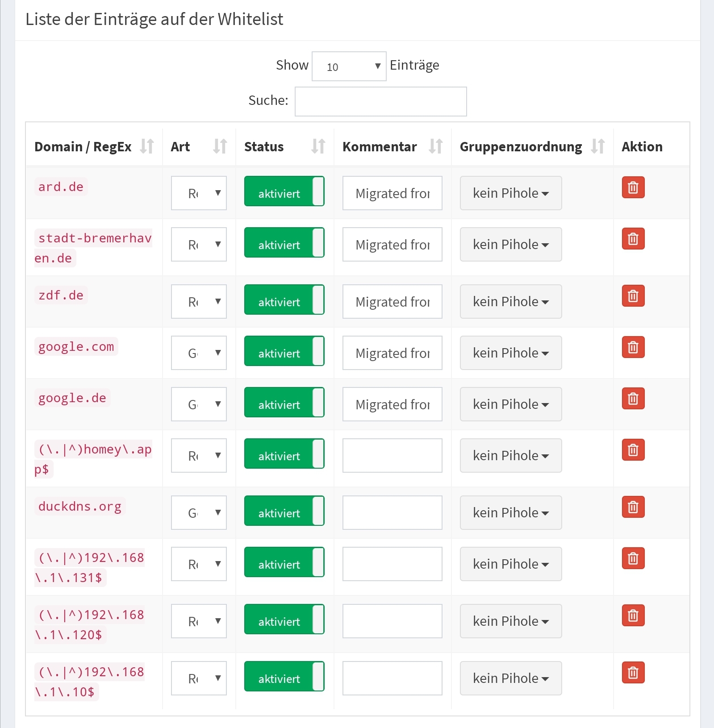714x728 pixels.
Task: Disable the ard.de aktiviert toggle
Action: (284, 191)
